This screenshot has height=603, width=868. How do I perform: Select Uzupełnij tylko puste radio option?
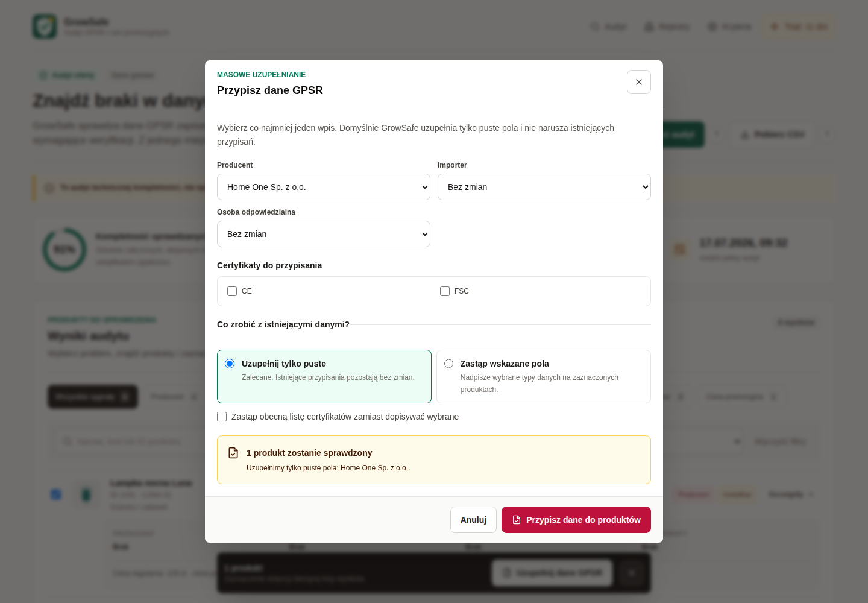[230, 364]
